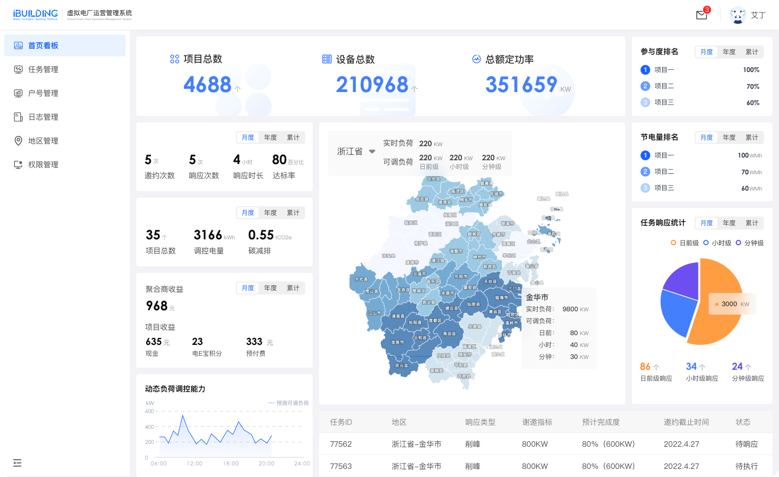Click the iBUILDING logo
The width and height of the screenshot is (779, 477).
[x=35, y=14]
